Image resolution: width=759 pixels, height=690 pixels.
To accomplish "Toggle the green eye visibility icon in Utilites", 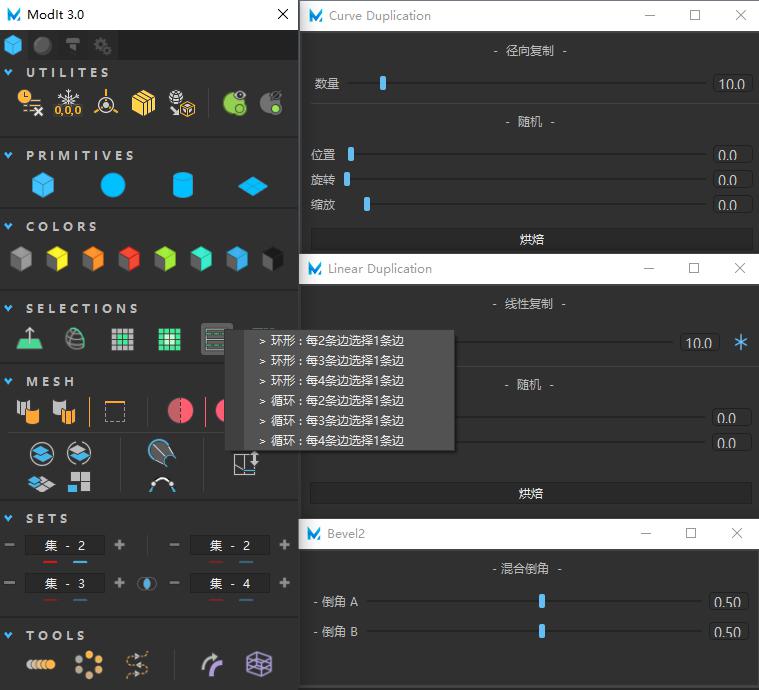I will click(x=234, y=102).
